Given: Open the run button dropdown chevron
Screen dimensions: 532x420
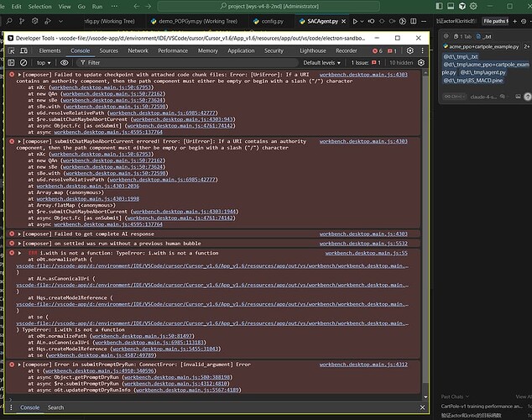Looking at the screenshot, I should pyautogui.click(x=362, y=21).
